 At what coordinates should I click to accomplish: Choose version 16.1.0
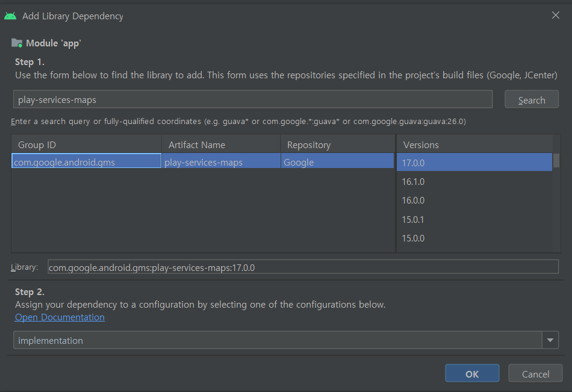pos(474,181)
